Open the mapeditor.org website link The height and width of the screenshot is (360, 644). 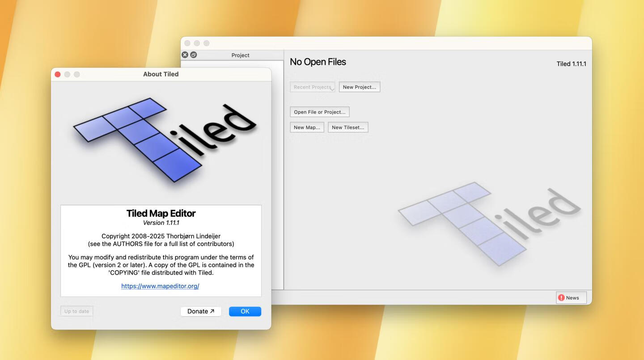pos(160,286)
